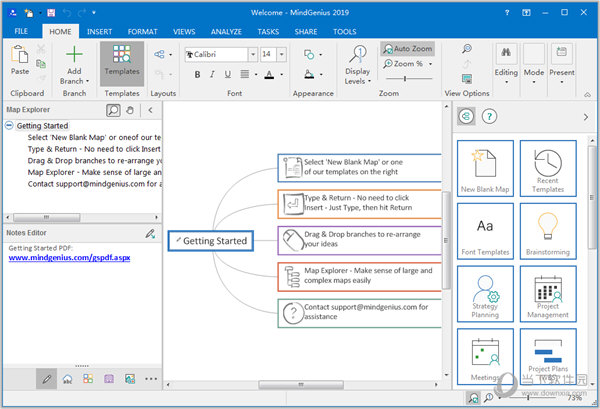The width and height of the screenshot is (600, 409).
Task: Select the Getting Started central node
Action: pyautogui.click(x=210, y=241)
